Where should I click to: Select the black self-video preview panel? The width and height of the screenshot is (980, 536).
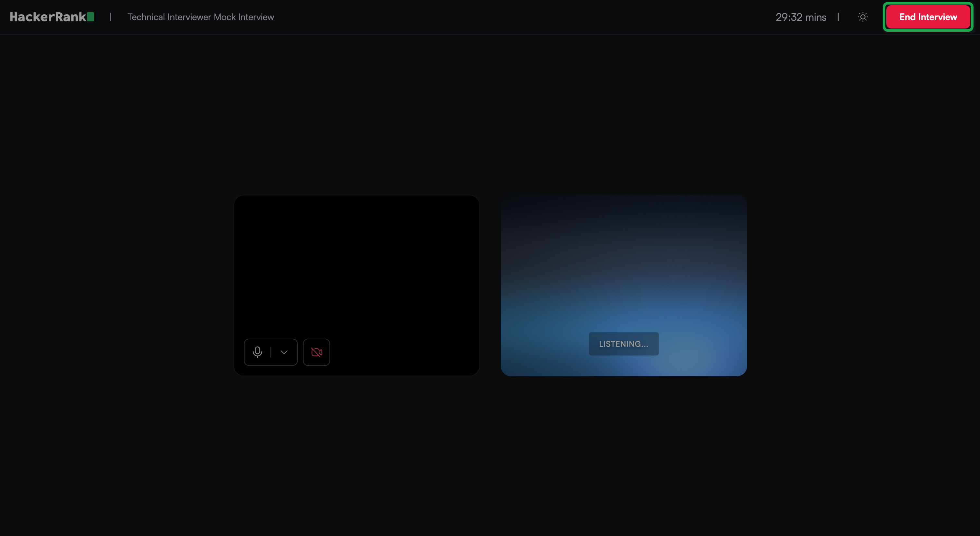tap(356, 266)
